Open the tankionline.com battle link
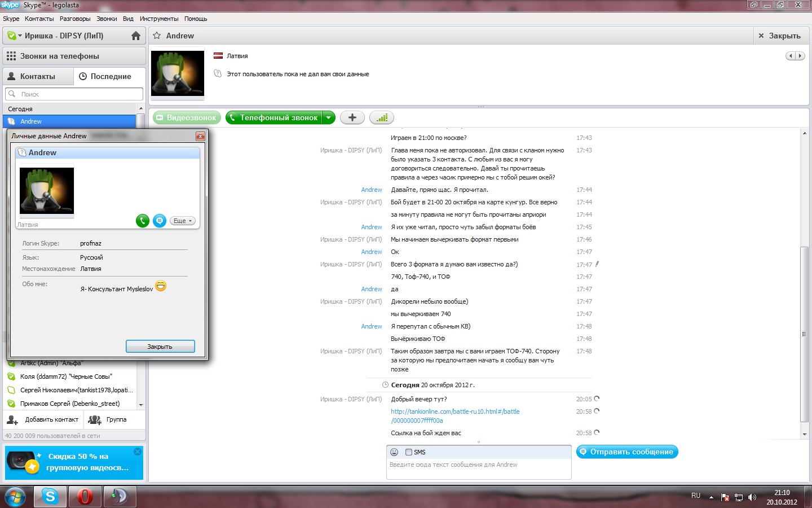The height and width of the screenshot is (508, 812). [455, 416]
